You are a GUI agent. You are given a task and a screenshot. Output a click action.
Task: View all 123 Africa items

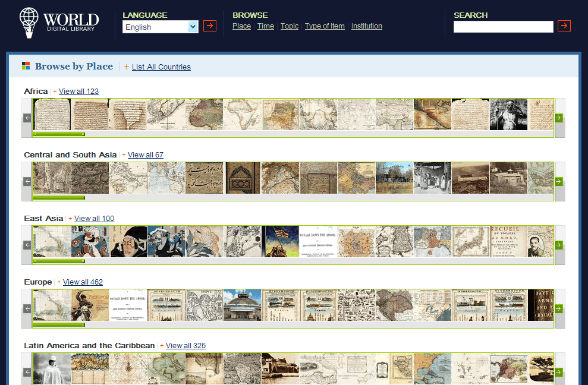(78, 91)
